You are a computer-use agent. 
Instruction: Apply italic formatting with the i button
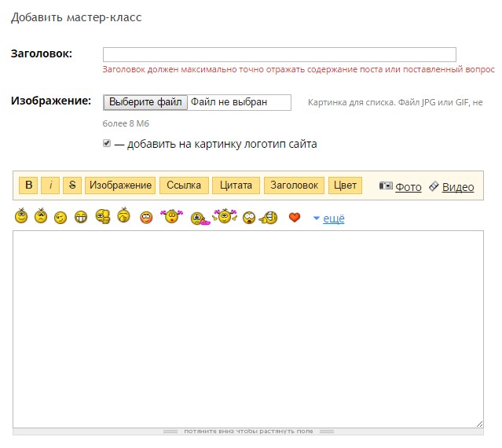coord(50,185)
